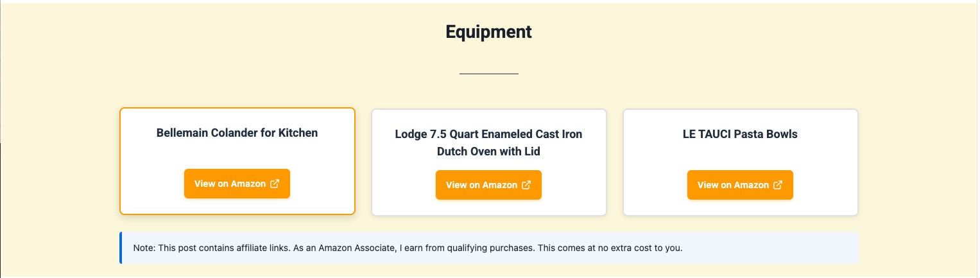980x278 pixels.
Task: Select the Bellemain Colander for Kitchen title
Action: (237, 133)
